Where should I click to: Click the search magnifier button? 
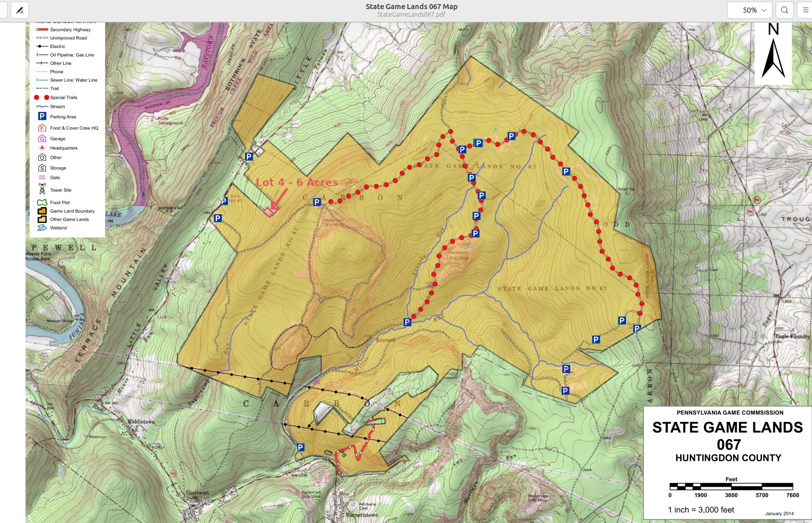(x=784, y=10)
